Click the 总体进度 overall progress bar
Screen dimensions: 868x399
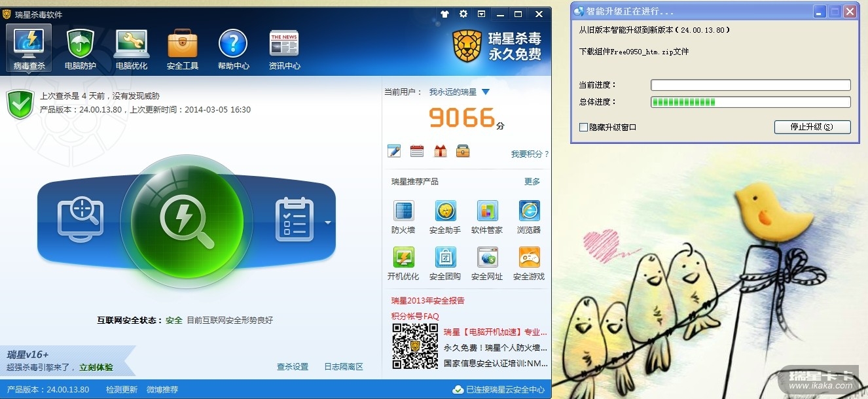[751, 102]
